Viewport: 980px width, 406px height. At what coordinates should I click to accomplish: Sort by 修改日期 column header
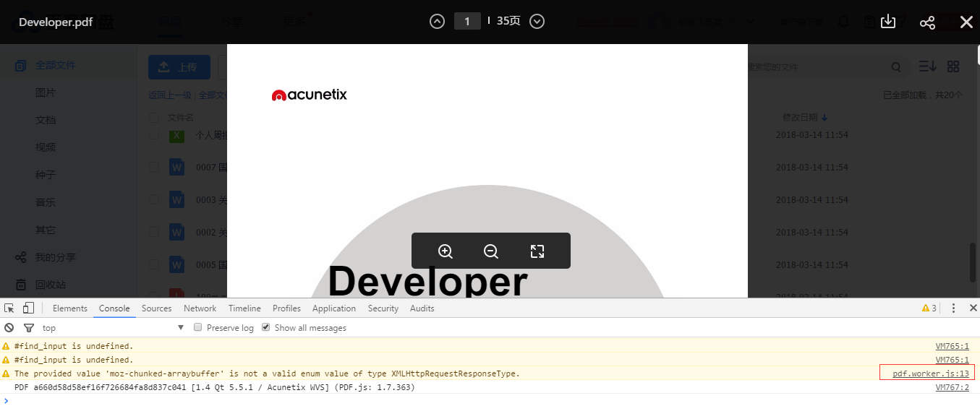(805, 117)
